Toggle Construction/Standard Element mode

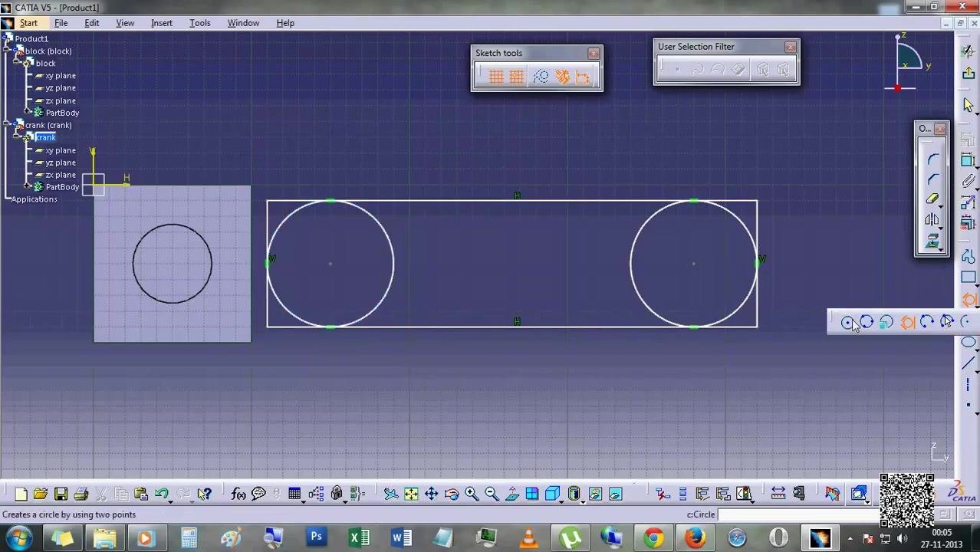(x=541, y=77)
